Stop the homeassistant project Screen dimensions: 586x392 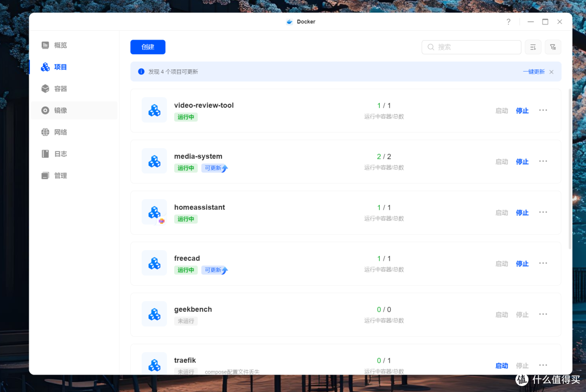click(522, 213)
